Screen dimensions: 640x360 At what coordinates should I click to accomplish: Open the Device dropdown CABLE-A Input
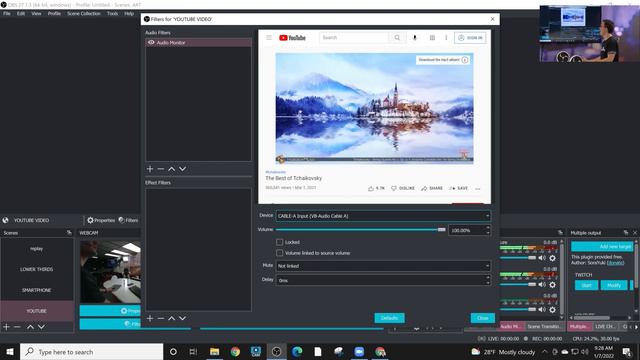tap(383, 216)
